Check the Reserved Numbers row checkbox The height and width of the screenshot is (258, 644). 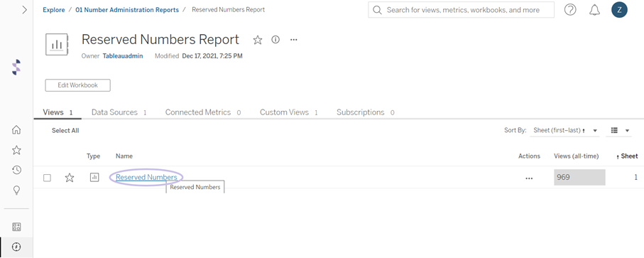tap(48, 178)
